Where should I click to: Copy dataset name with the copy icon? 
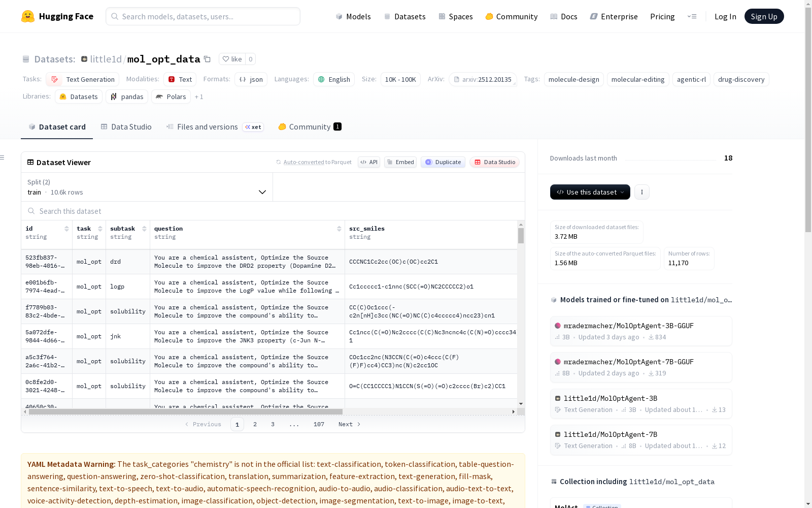click(207, 59)
